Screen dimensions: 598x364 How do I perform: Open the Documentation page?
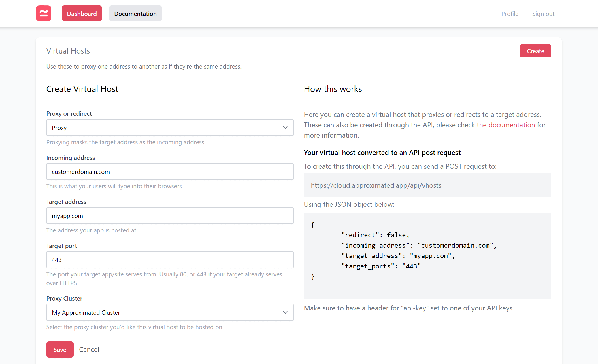tap(135, 13)
